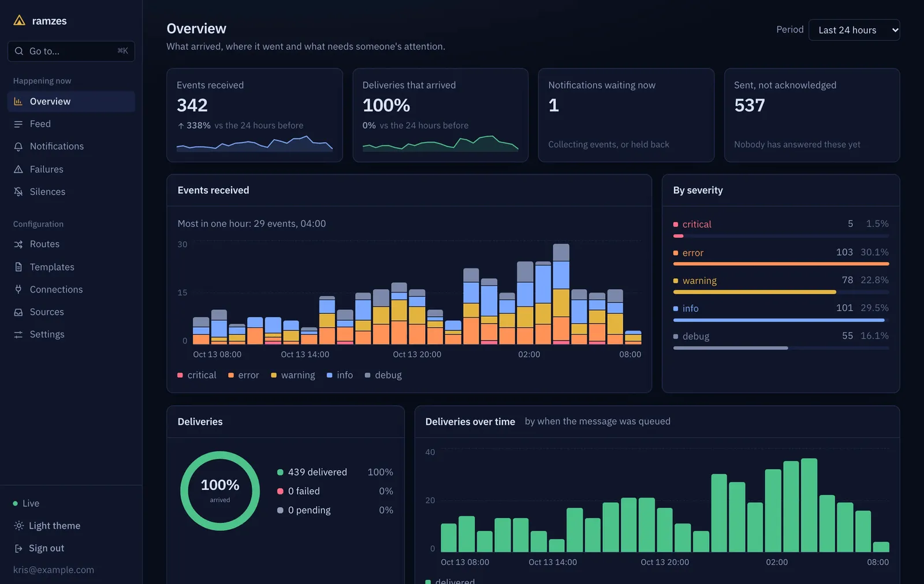Viewport: 924px width, 584px height.
Task: Click the error severity progress bar
Action: [781, 264]
